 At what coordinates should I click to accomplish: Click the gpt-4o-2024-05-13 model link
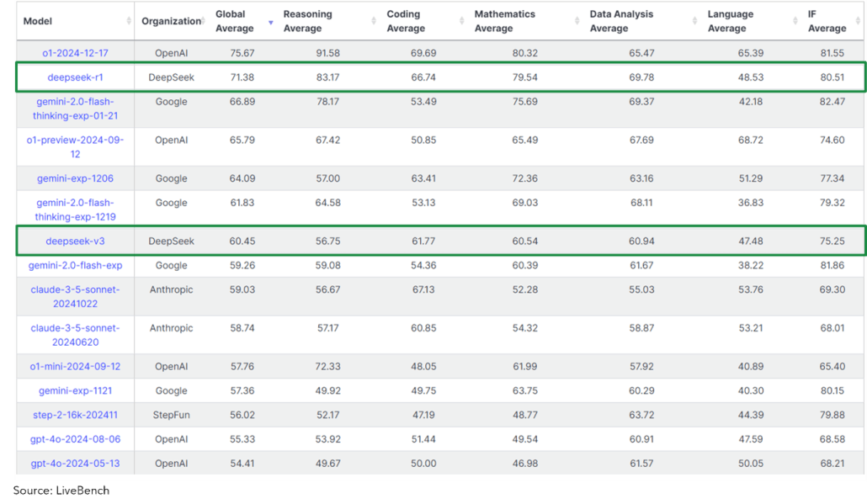pos(75,464)
